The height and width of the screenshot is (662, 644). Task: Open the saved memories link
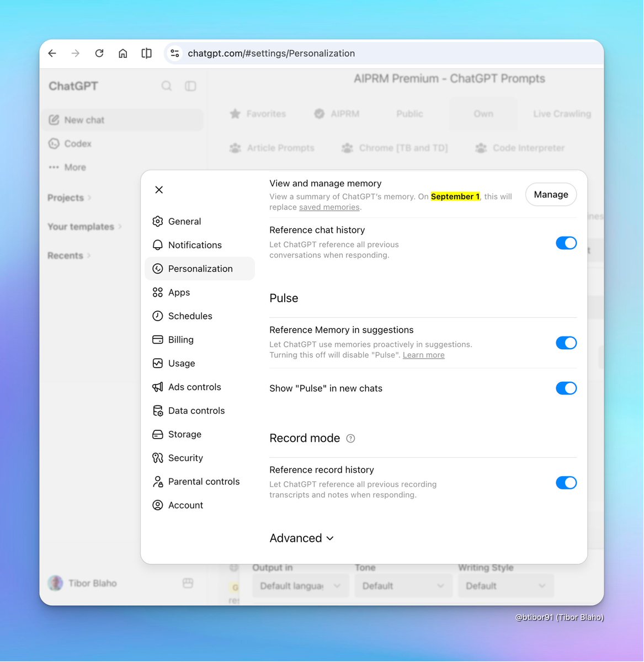click(x=329, y=207)
